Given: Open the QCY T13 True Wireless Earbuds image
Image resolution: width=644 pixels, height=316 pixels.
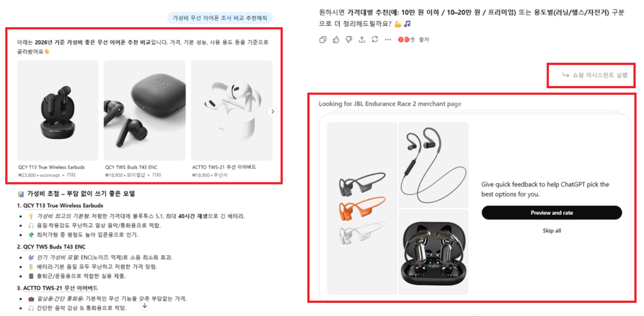Looking at the screenshot, I should coord(57,111).
